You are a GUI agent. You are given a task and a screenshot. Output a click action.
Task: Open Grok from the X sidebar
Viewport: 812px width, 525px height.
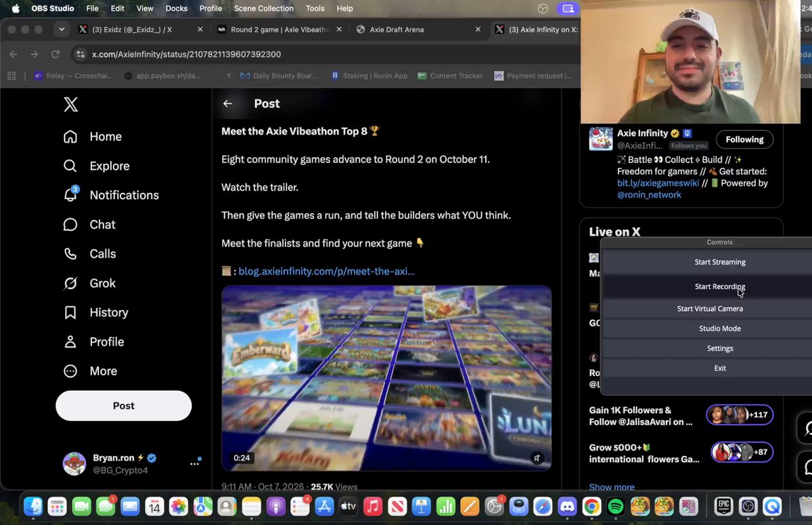point(70,283)
